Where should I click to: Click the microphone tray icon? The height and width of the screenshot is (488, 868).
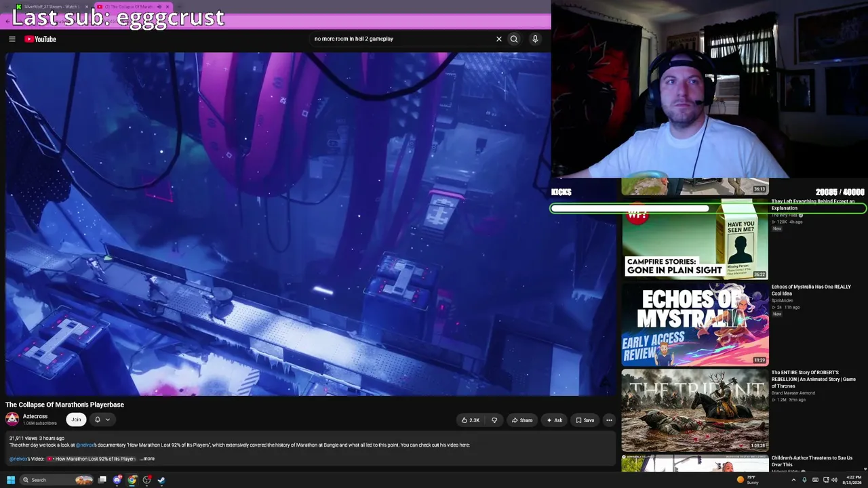point(804,480)
